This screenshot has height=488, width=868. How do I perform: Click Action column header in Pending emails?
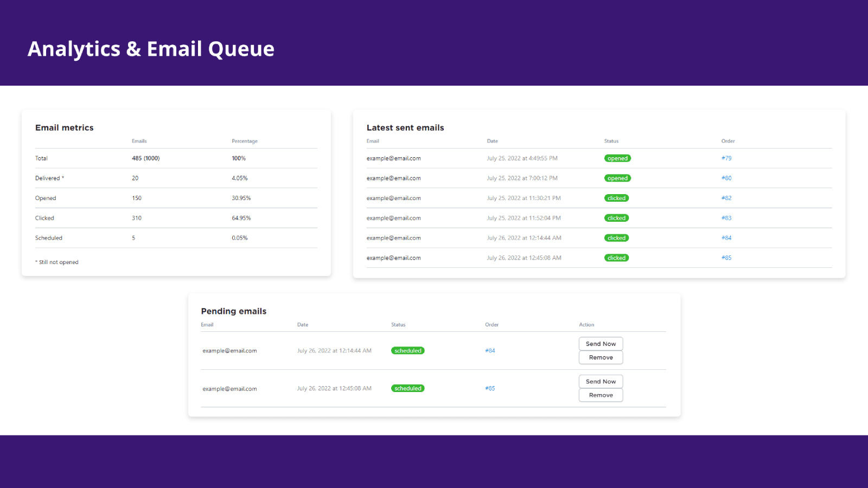coord(586,325)
